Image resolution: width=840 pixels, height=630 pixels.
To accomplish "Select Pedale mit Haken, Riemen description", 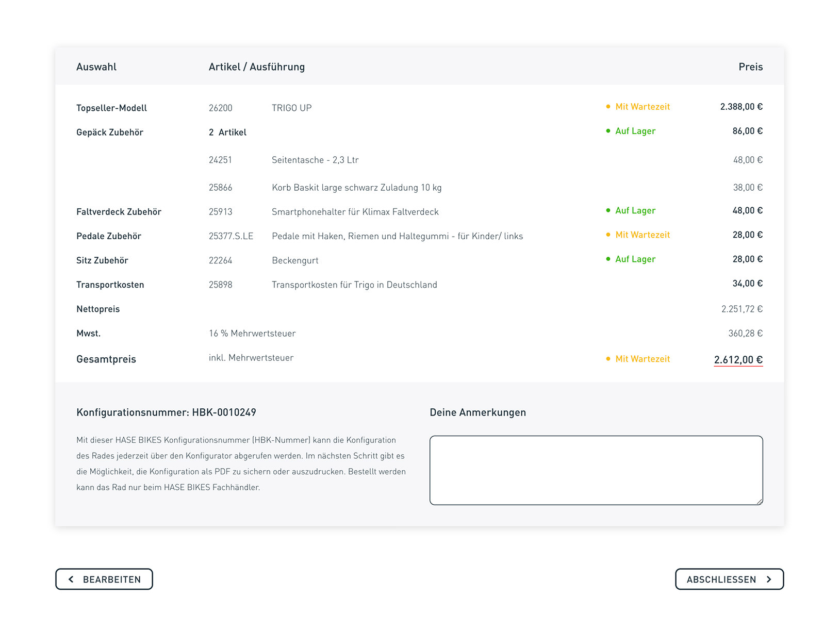I will tap(398, 236).
